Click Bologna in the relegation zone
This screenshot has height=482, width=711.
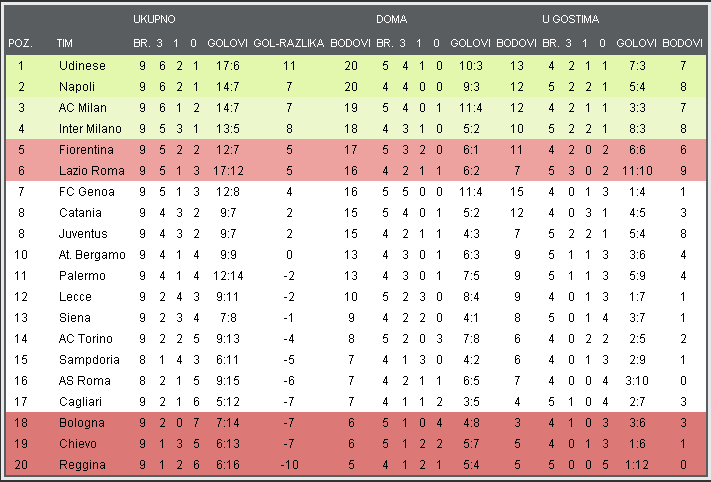pyautogui.click(x=82, y=423)
